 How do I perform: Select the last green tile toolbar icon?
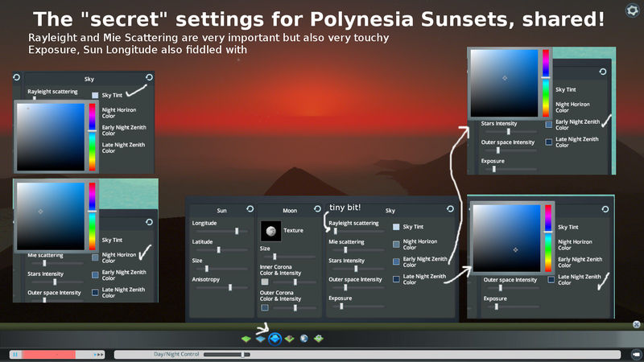[x=319, y=339]
